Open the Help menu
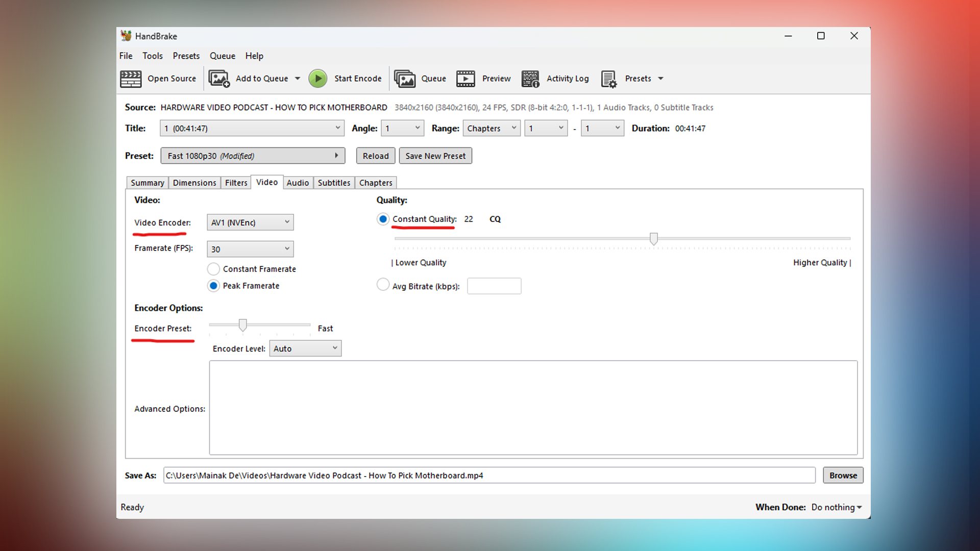This screenshot has height=551, width=980. [254, 56]
